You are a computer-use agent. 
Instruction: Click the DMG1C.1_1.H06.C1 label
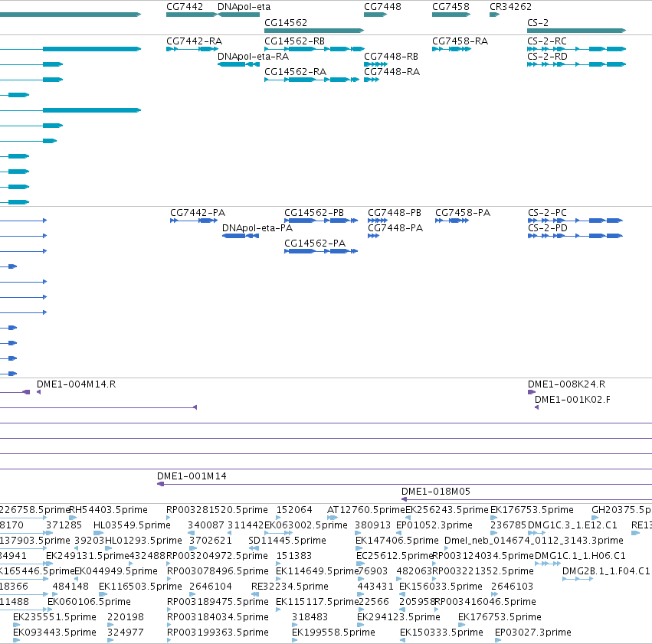pyautogui.click(x=580, y=556)
